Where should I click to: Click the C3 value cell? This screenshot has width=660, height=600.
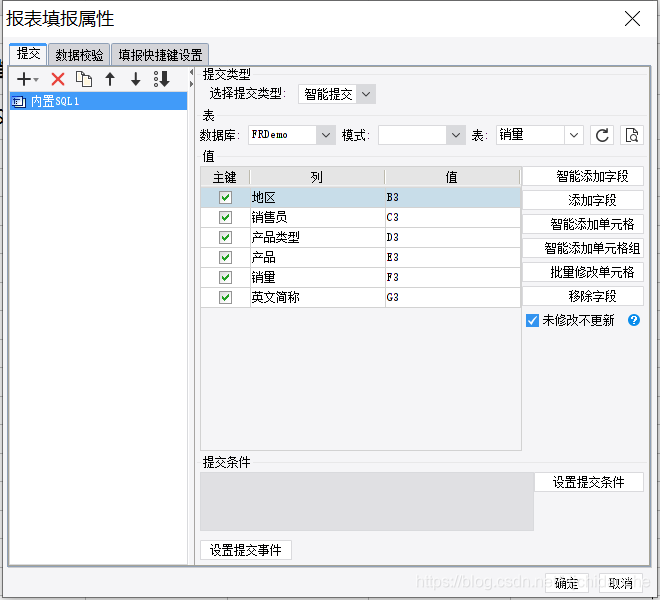tap(453, 217)
